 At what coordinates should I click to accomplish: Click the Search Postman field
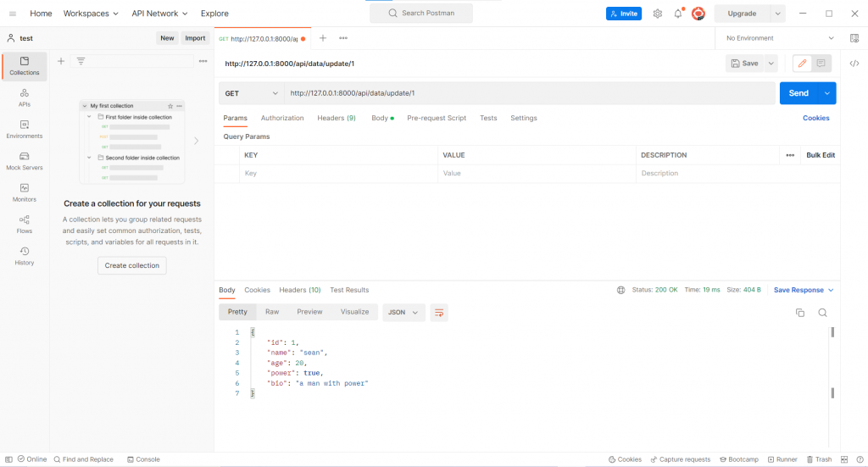[421, 14]
